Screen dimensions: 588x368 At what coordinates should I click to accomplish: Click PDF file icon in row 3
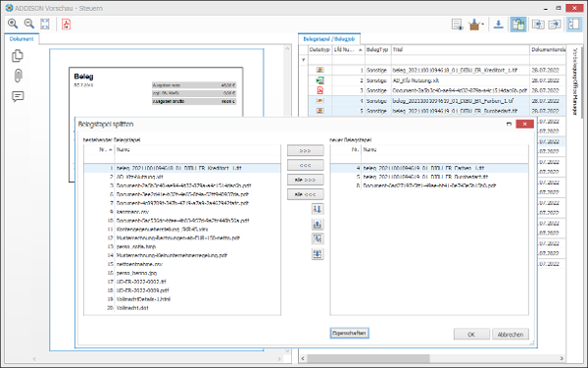pos(319,90)
